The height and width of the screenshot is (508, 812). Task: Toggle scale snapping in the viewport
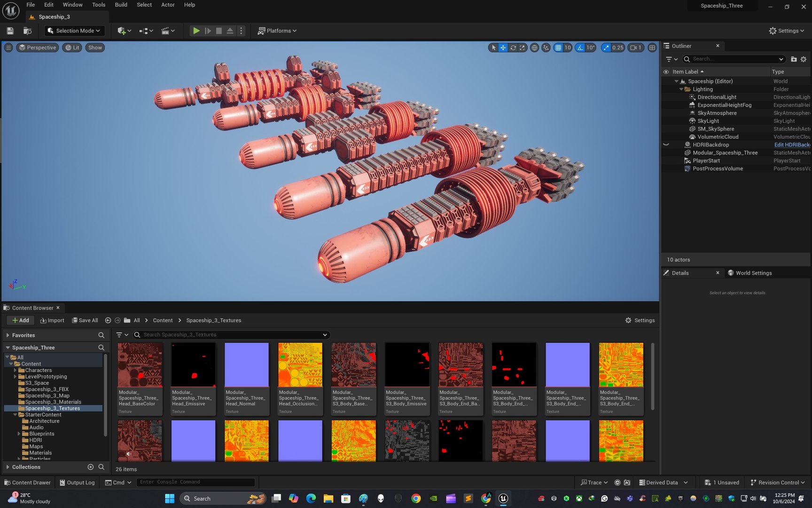click(606, 48)
